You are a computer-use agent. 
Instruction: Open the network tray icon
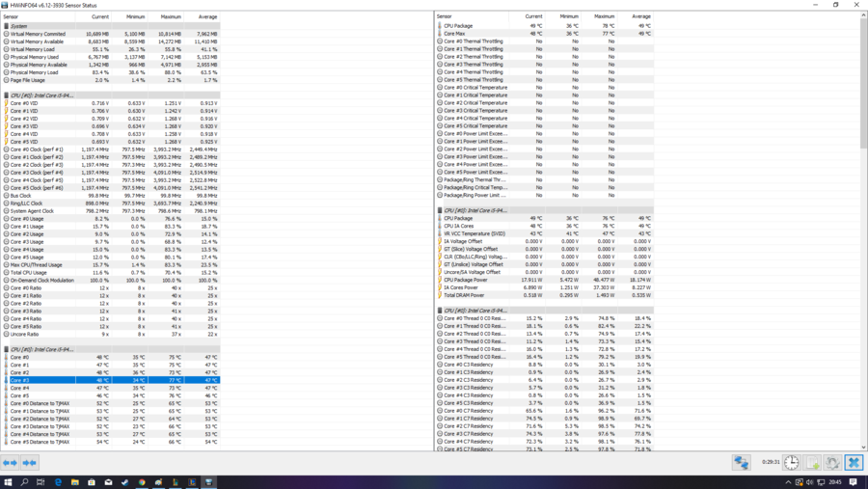click(x=821, y=482)
